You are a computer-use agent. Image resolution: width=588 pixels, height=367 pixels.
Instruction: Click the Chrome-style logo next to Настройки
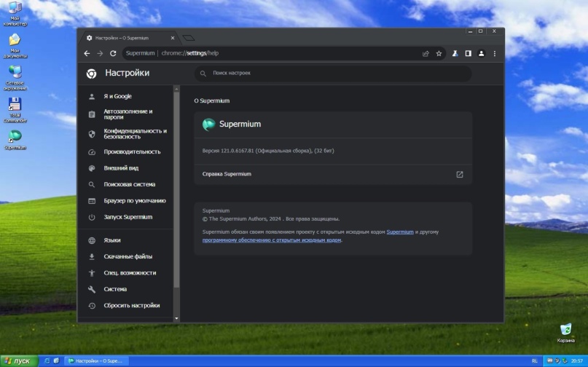[91, 74]
